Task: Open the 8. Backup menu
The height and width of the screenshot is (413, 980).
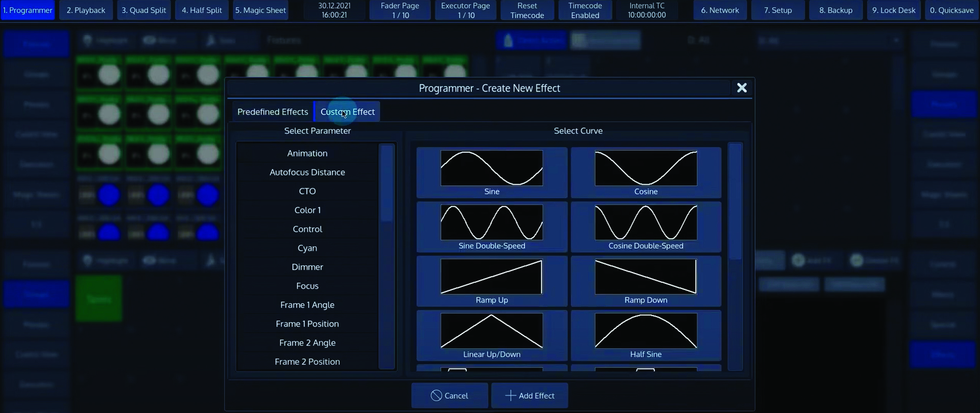Action: pos(836,10)
